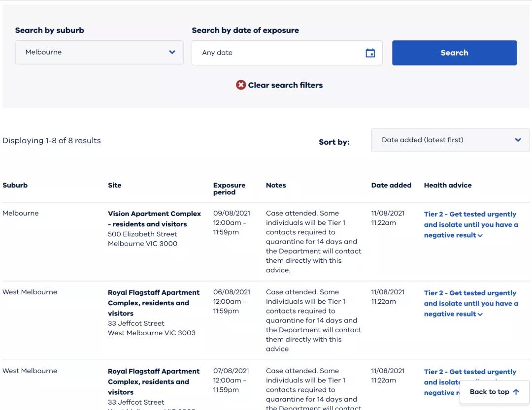
Task: Click 'Search by suburb' label
Action: pyautogui.click(x=50, y=30)
